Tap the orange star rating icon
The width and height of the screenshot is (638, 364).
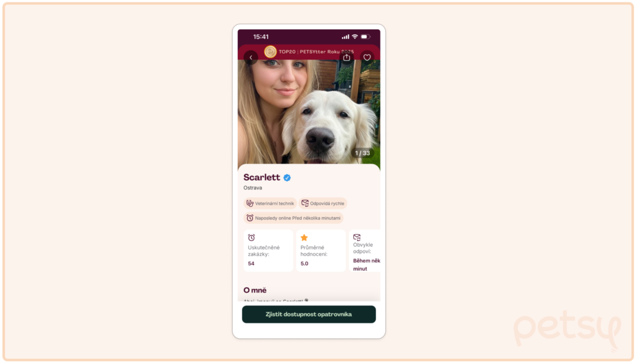(x=304, y=237)
